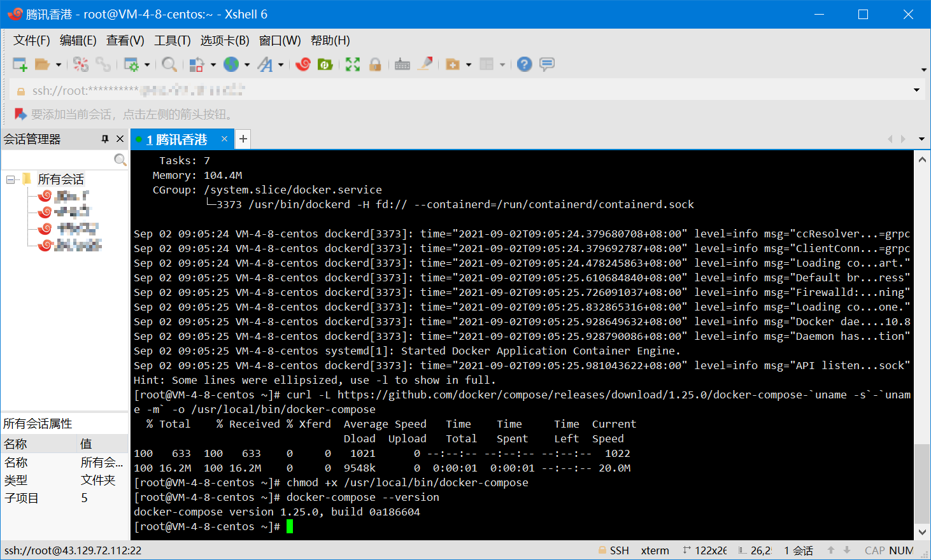
Task: Click the 名称 column header in properties
Action: pos(38,444)
